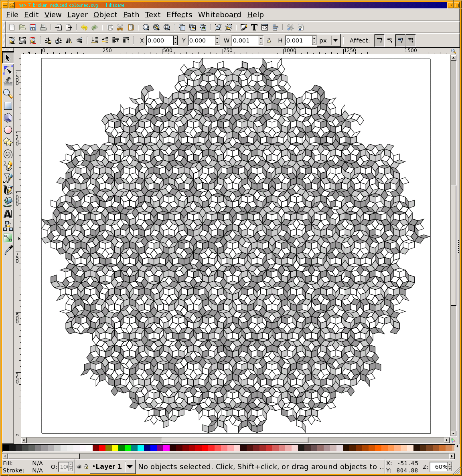Select the Node edit tool
Image resolution: width=462 pixels, height=476 pixels.
[8, 70]
